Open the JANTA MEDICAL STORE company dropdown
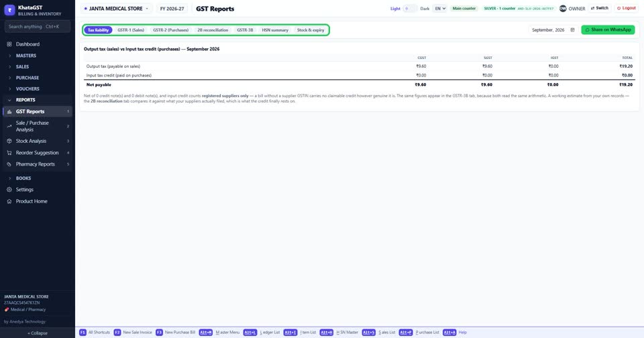The height and width of the screenshot is (338, 644). click(x=116, y=8)
